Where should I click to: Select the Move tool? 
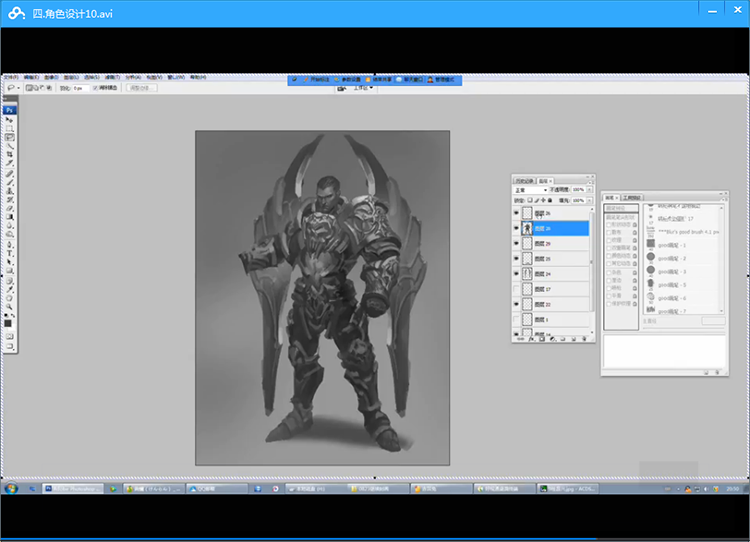coord(9,119)
